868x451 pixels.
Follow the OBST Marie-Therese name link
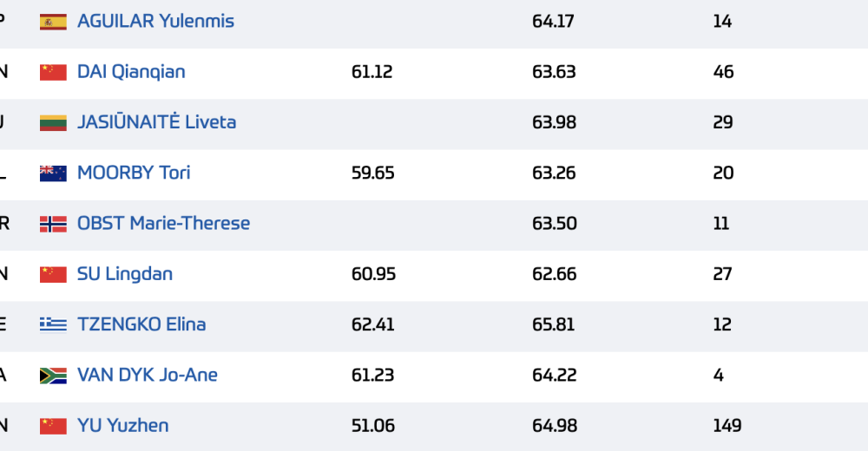coord(163,223)
